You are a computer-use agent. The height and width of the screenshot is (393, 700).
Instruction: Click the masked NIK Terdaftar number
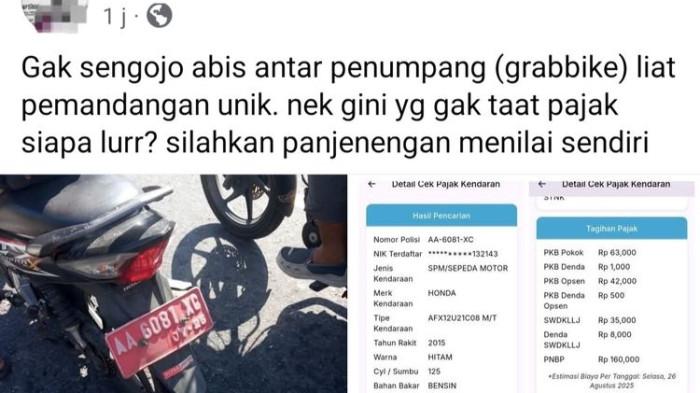click(x=462, y=254)
